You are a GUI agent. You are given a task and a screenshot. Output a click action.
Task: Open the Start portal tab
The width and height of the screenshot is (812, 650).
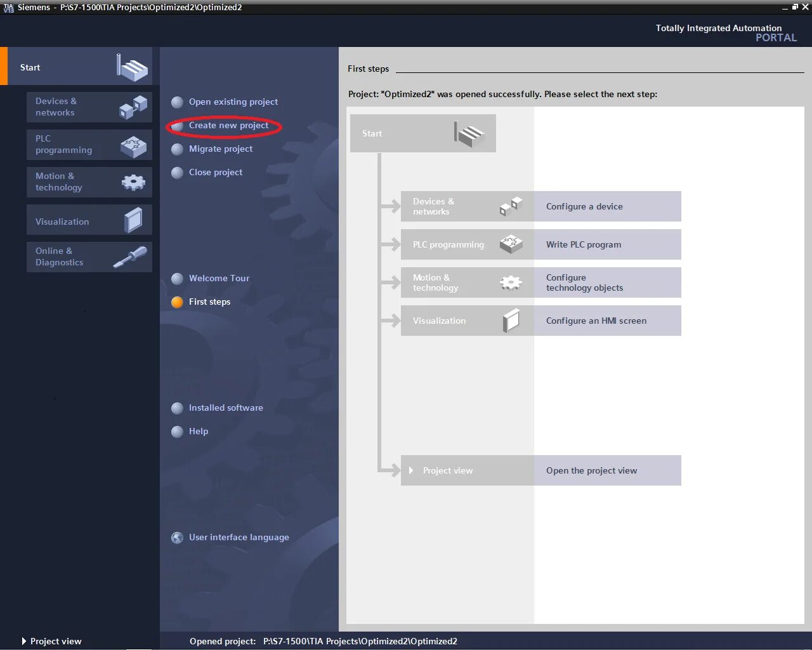click(x=80, y=66)
